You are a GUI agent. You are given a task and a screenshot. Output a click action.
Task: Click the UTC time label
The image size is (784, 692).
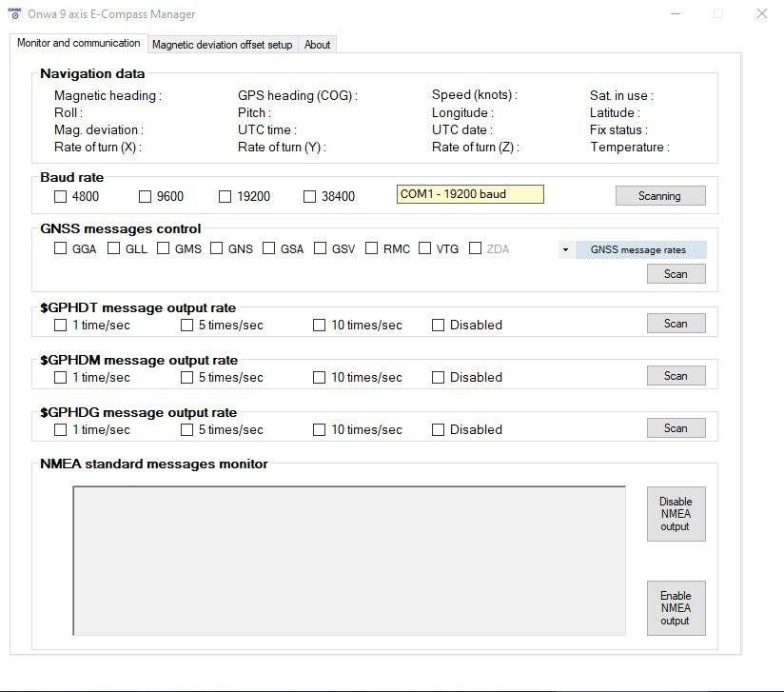[267, 130]
